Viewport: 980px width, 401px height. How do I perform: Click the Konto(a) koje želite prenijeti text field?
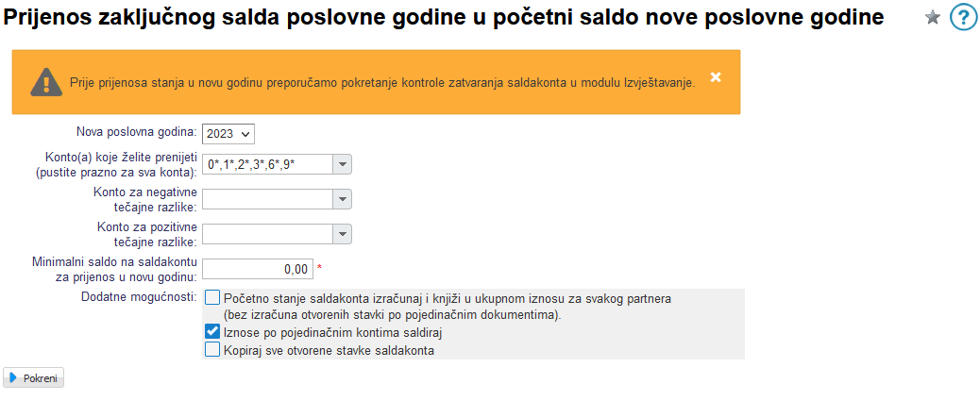[x=267, y=164]
